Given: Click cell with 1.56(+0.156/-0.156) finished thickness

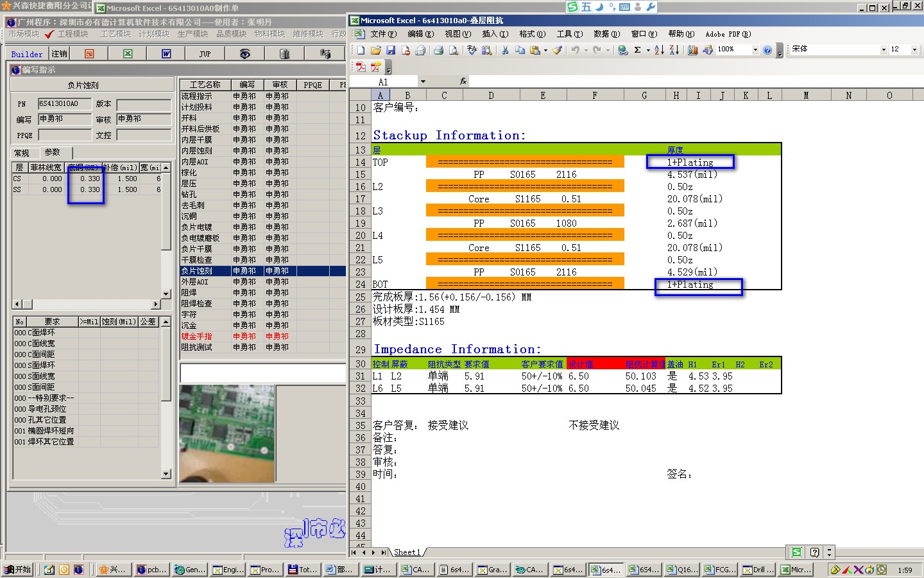Looking at the screenshot, I should 452,297.
